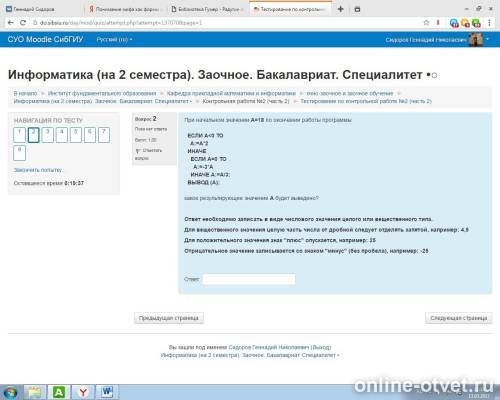Click the Сидоров Геннадий Николаевич footer link

pyautogui.click(x=269, y=347)
